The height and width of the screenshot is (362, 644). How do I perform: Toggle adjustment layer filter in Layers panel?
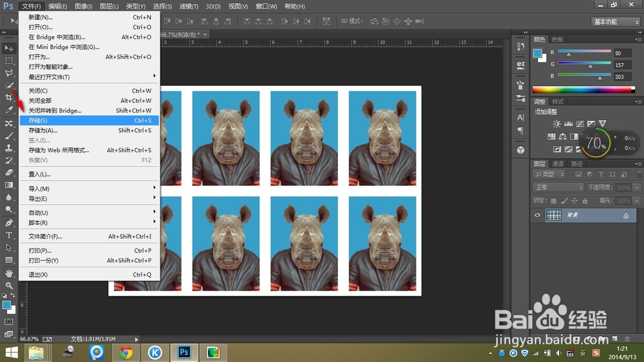point(590,174)
